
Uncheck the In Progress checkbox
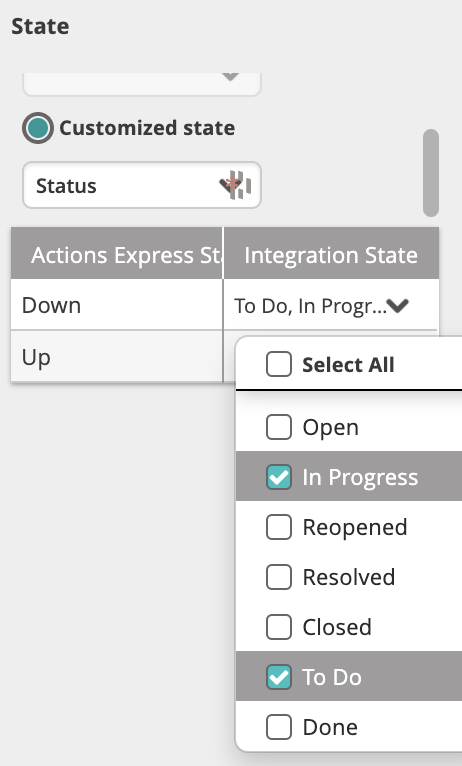pos(279,477)
